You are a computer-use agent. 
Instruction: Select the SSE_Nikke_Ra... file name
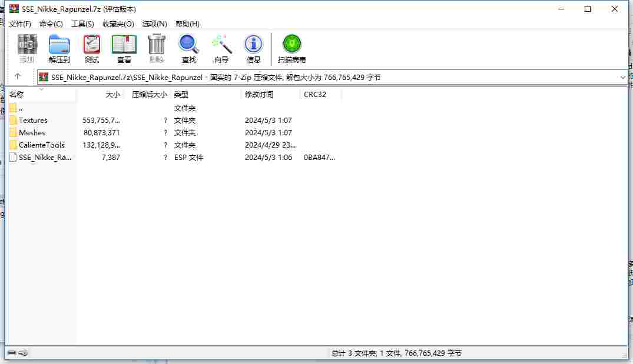(45, 157)
